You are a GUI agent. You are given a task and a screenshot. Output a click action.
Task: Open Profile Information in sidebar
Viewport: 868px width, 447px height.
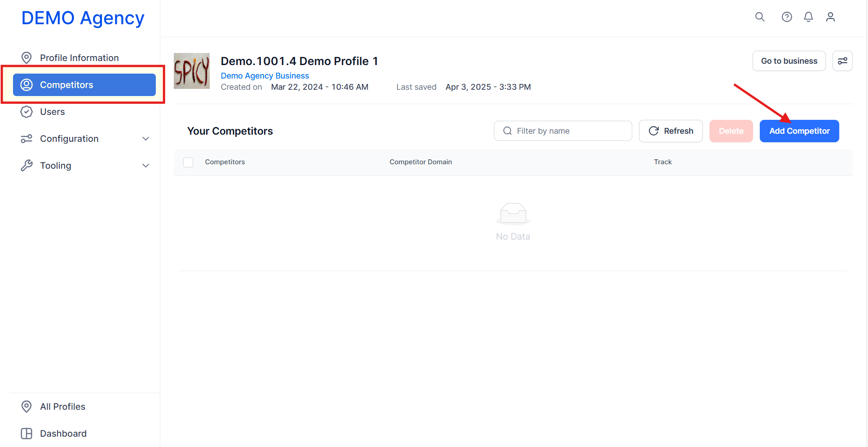pyautogui.click(x=84, y=58)
